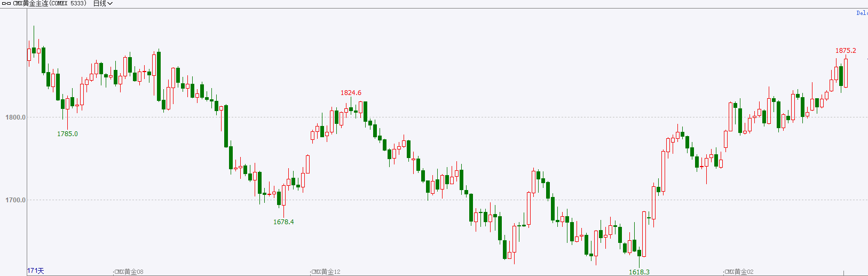The image size is (868, 276).
Task: Click the 1785.0 low price label
Action: tap(67, 134)
